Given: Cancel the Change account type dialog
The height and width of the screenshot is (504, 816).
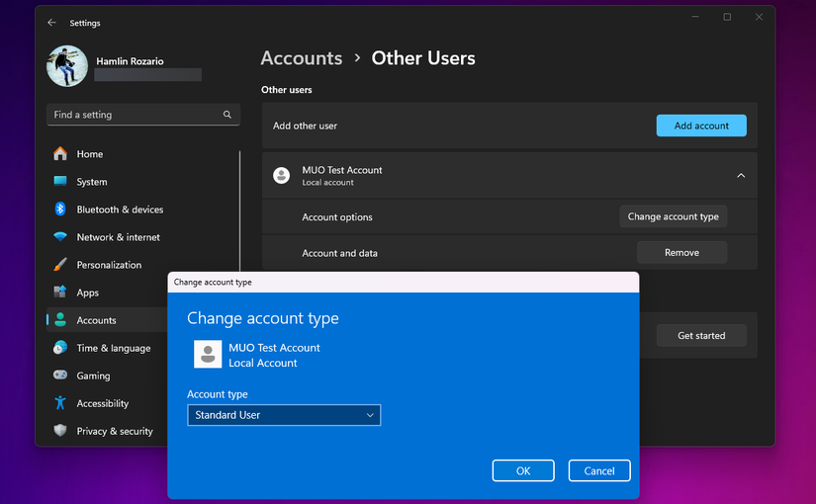Looking at the screenshot, I should point(599,470).
